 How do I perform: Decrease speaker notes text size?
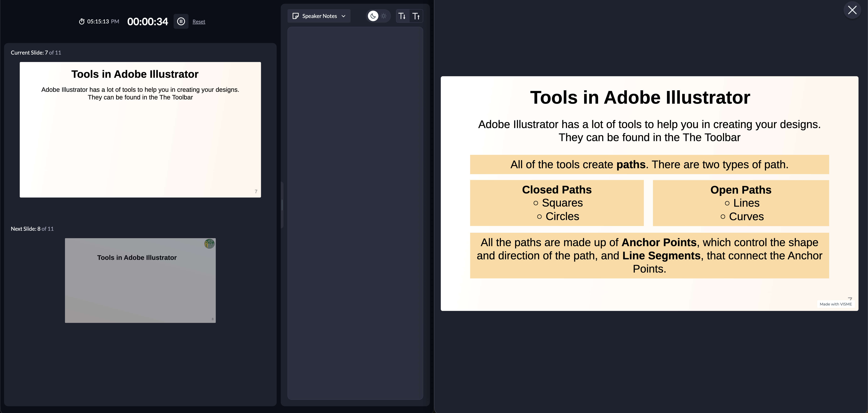(x=402, y=16)
